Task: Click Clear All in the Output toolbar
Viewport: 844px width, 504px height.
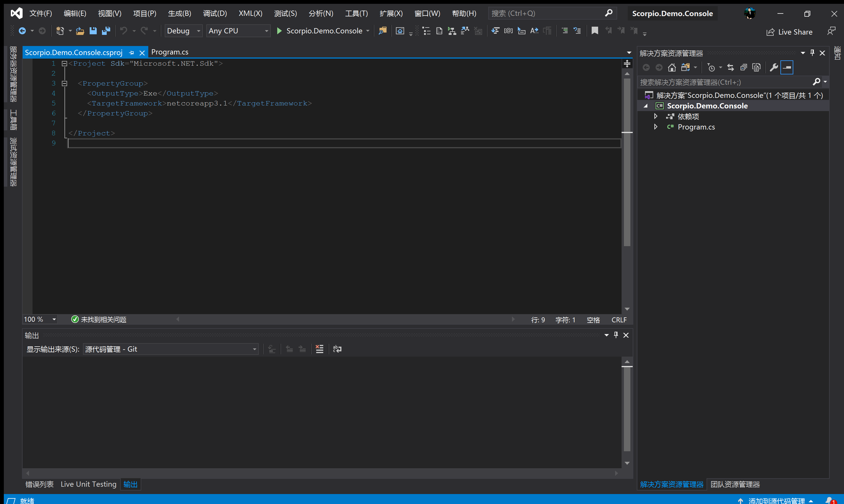Action: (x=319, y=349)
